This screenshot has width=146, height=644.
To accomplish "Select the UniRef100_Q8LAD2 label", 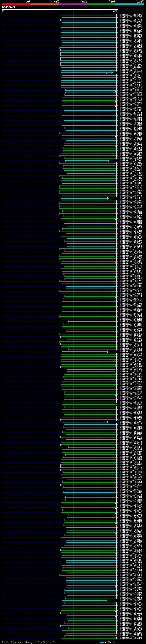I will click(x=131, y=55).
